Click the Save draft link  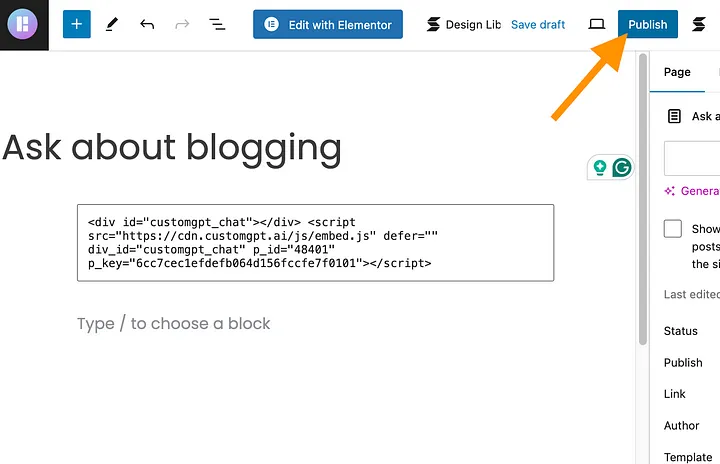[x=538, y=24]
